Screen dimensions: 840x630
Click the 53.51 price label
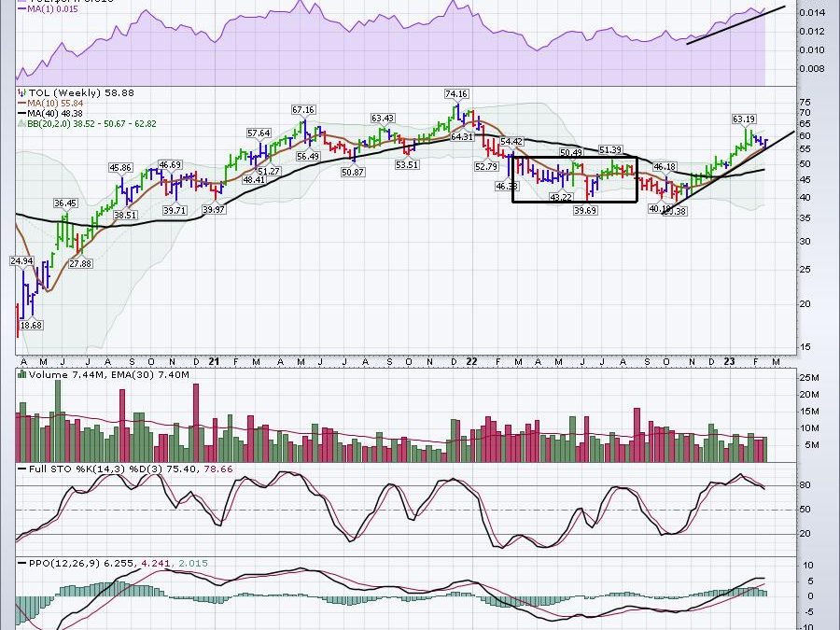[407, 164]
